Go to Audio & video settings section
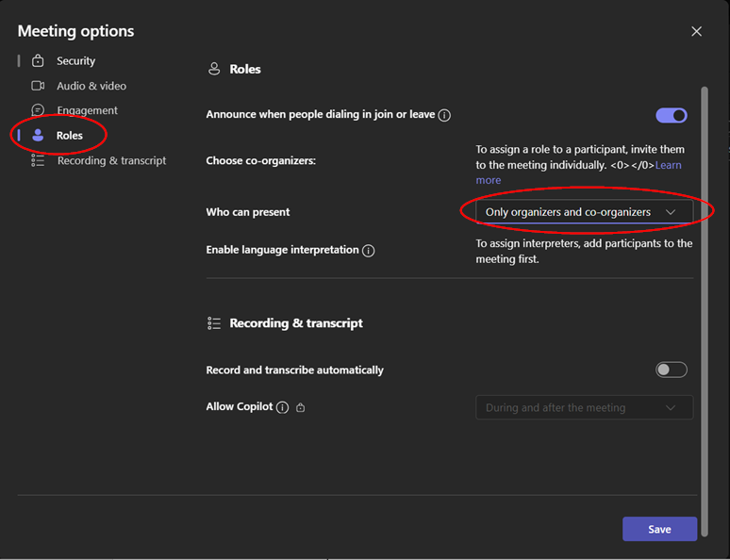Image resolution: width=730 pixels, height=560 pixels. pyautogui.click(x=91, y=86)
